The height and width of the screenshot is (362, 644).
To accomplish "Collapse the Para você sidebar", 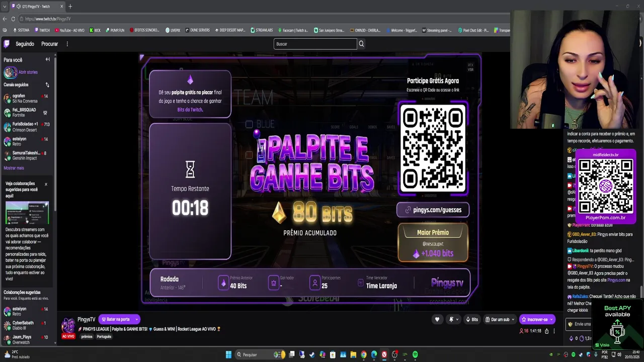I will [x=47, y=59].
